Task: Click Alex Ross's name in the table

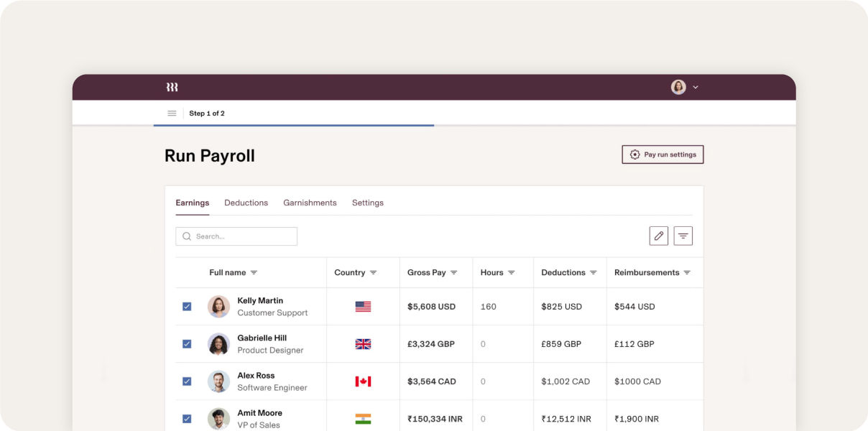Action: point(256,374)
